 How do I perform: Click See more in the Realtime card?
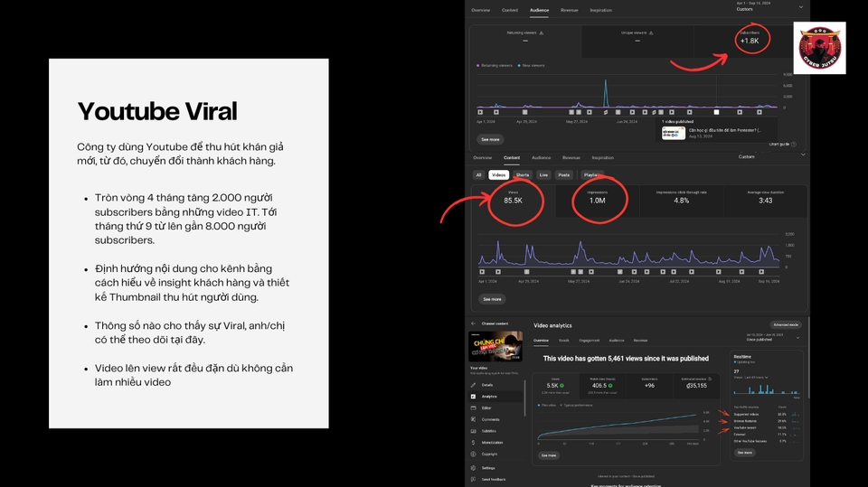point(744,453)
